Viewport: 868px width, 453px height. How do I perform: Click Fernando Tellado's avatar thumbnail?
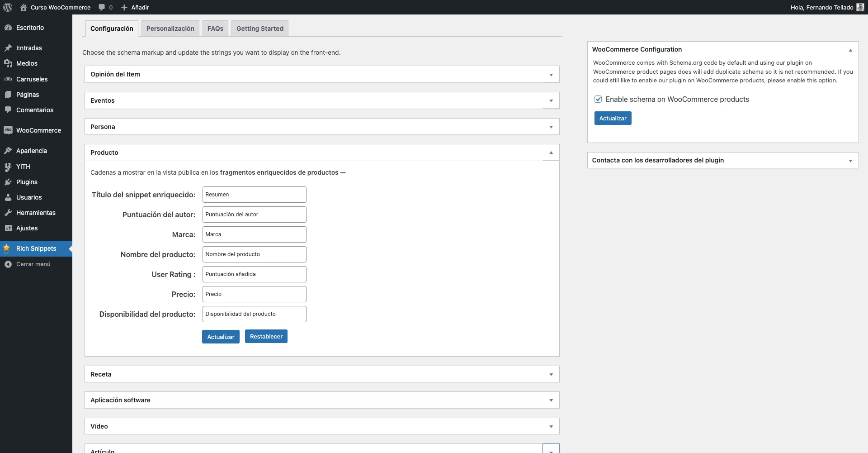tap(860, 7)
